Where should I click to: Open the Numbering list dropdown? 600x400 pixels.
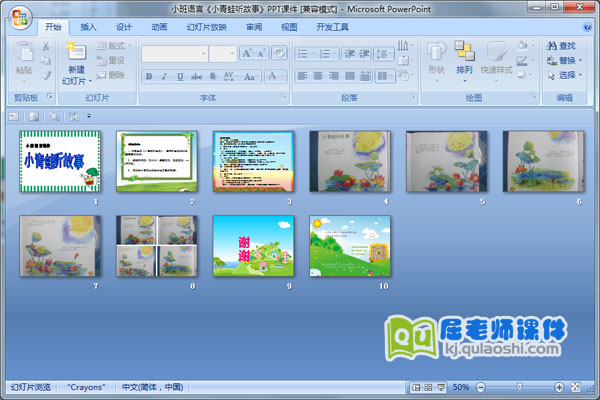point(328,54)
